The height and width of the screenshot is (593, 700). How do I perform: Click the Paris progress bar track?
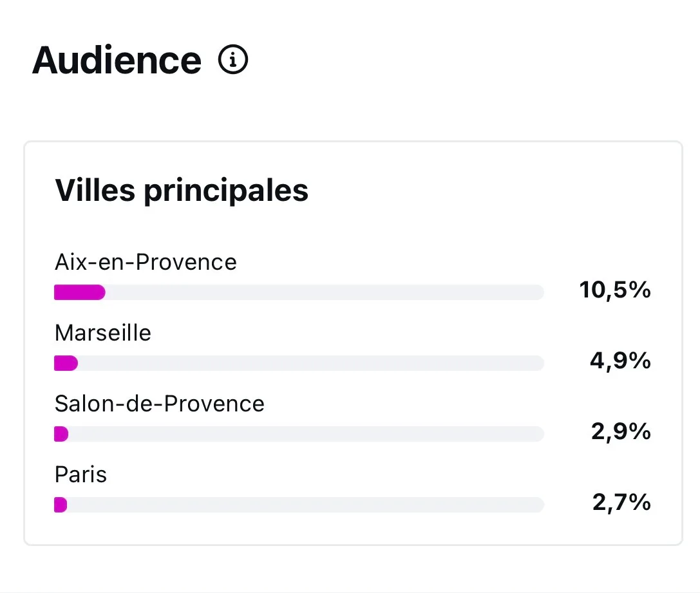click(298, 505)
